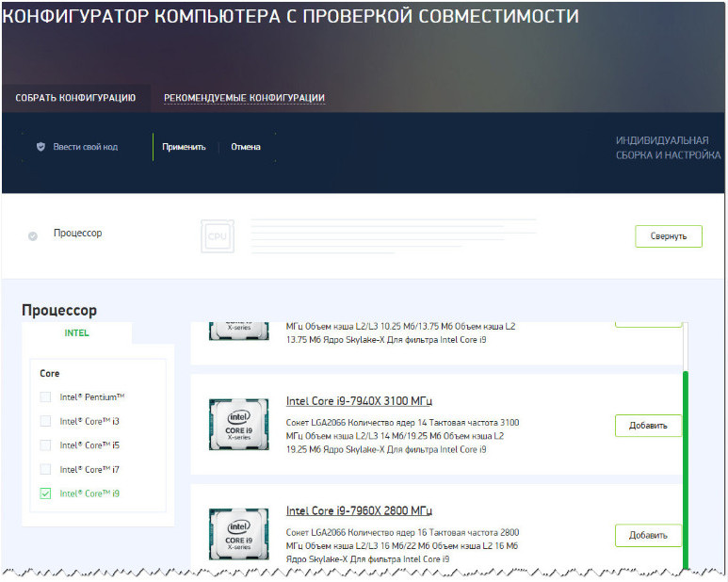728x582 pixels.
Task: Click the Intel Core i9 filter label
Action: pos(89,493)
